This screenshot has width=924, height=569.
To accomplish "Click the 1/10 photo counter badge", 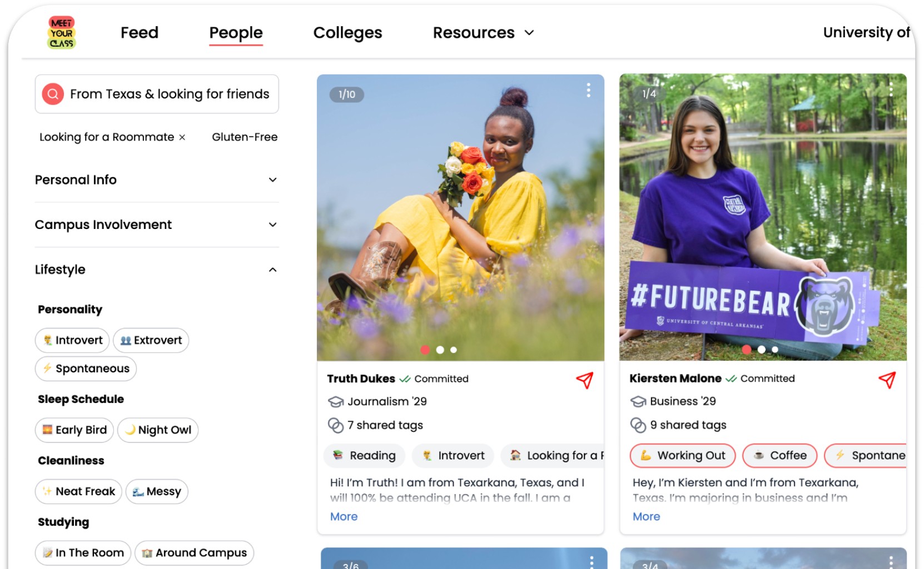I will click(x=347, y=94).
